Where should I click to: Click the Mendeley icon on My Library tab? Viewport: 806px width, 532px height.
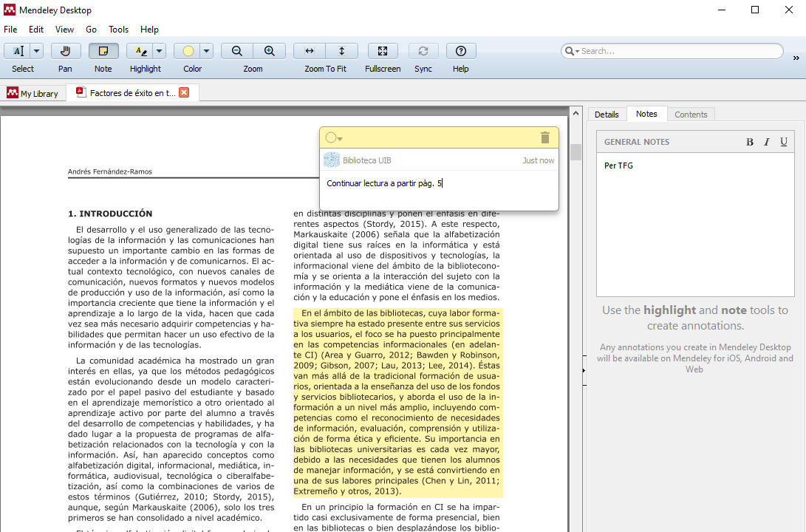13,93
